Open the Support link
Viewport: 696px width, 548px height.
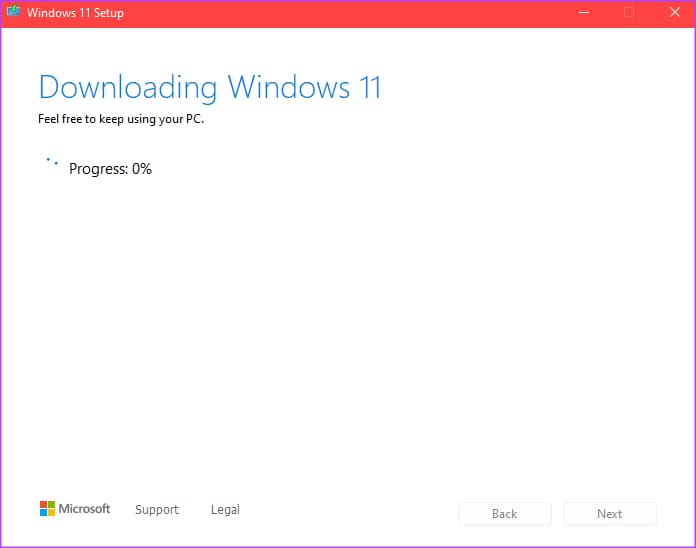coord(157,509)
